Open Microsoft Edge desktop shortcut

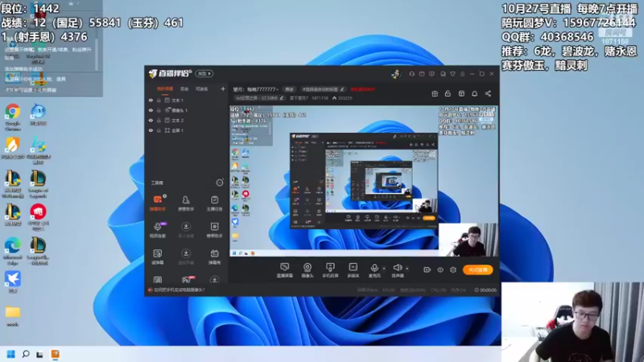13,250
